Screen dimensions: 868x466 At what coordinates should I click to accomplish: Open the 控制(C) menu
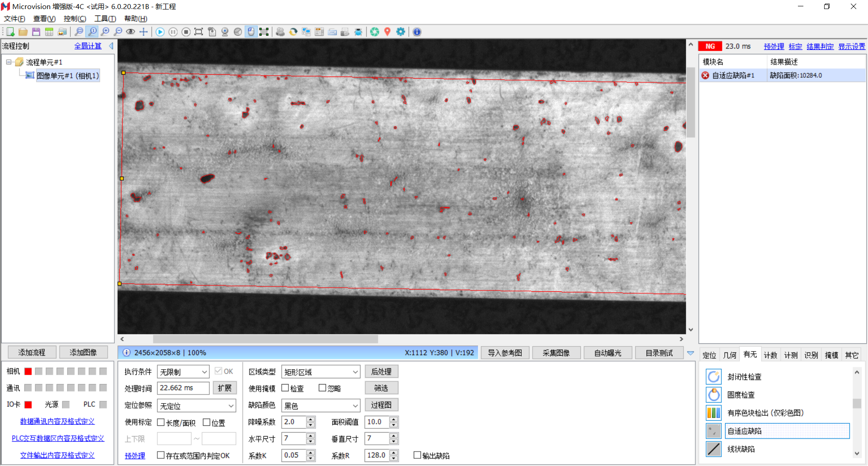75,19
